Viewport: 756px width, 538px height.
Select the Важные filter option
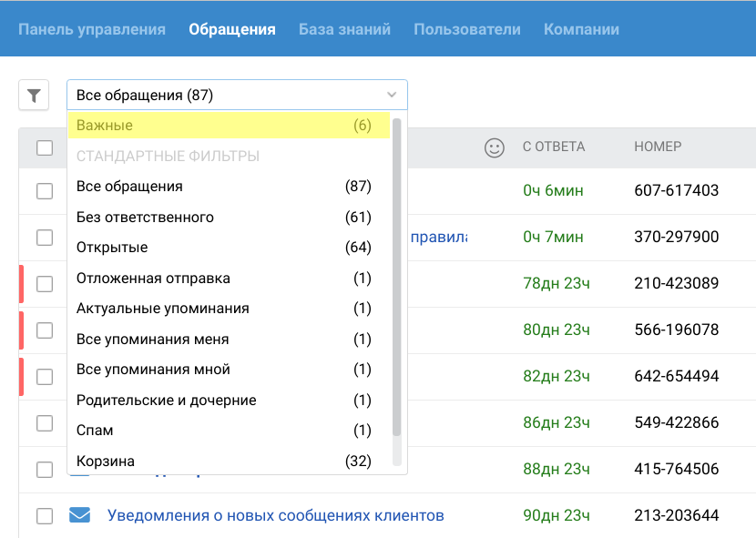click(229, 126)
